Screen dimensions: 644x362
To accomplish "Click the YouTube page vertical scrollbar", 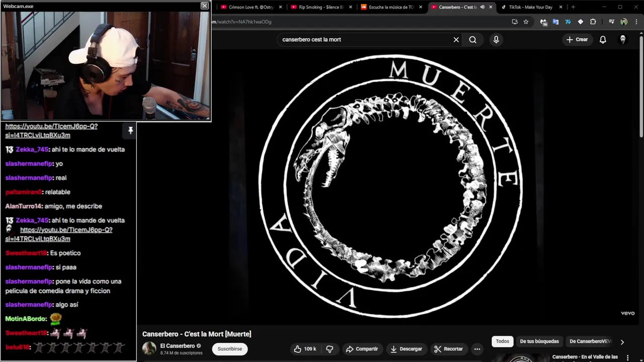I will (641, 85).
